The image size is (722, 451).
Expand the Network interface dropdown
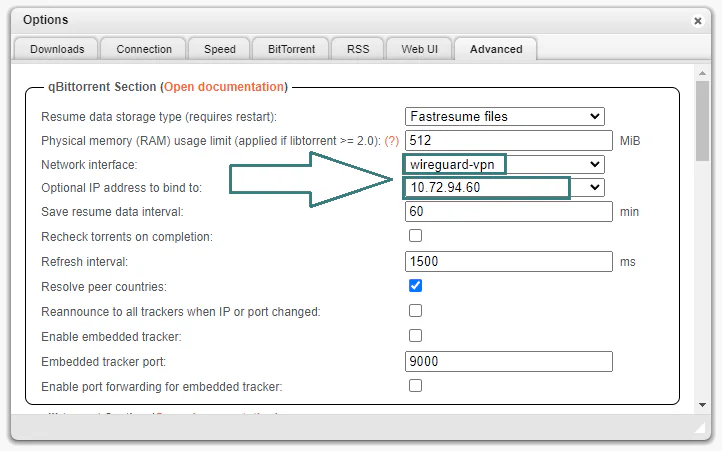[x=505, y=164]
